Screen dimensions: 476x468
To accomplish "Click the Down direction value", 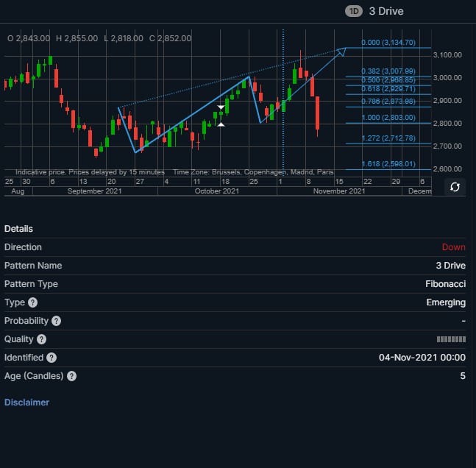I will click(x=453, y=247).
